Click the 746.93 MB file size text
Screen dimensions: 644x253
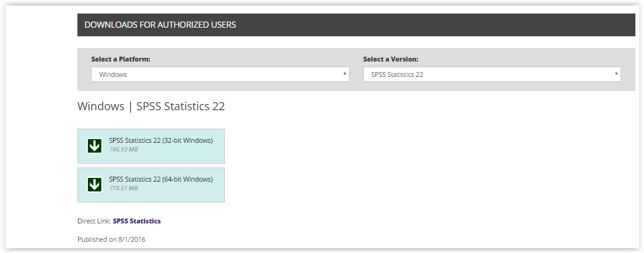tap(124, 150)
